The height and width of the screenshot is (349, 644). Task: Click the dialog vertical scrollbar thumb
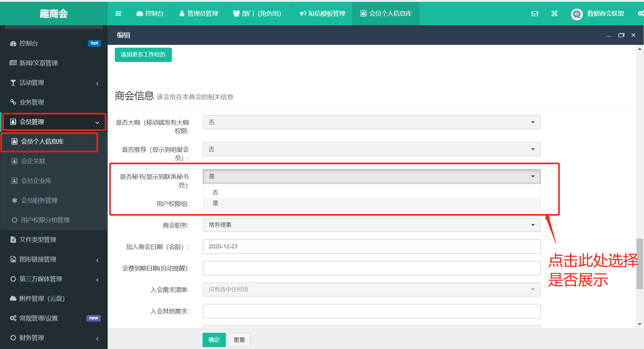coord(640,263)
